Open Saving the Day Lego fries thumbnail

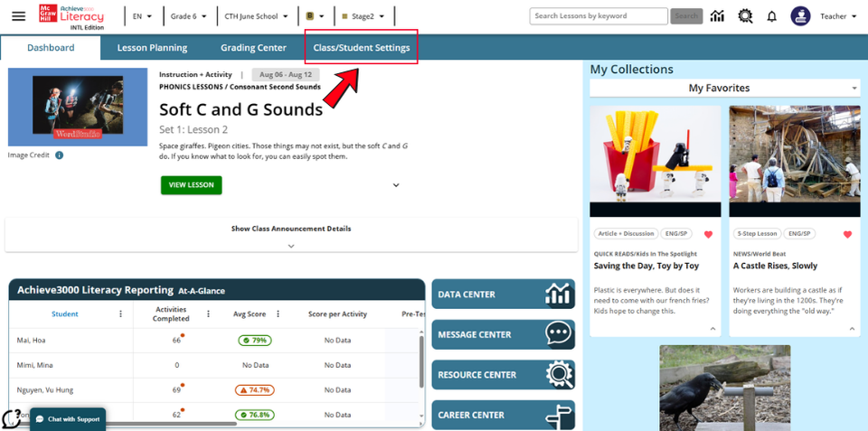coord(656,161)
